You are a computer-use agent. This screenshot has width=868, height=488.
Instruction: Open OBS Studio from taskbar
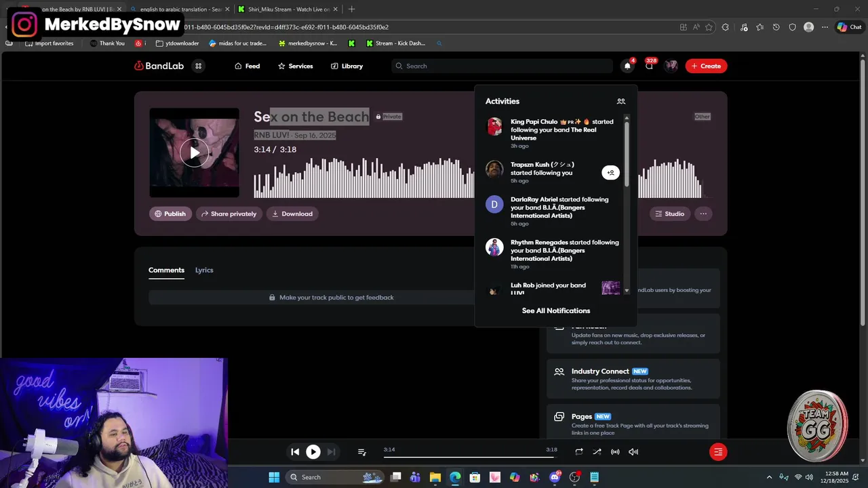click(575, 477)
